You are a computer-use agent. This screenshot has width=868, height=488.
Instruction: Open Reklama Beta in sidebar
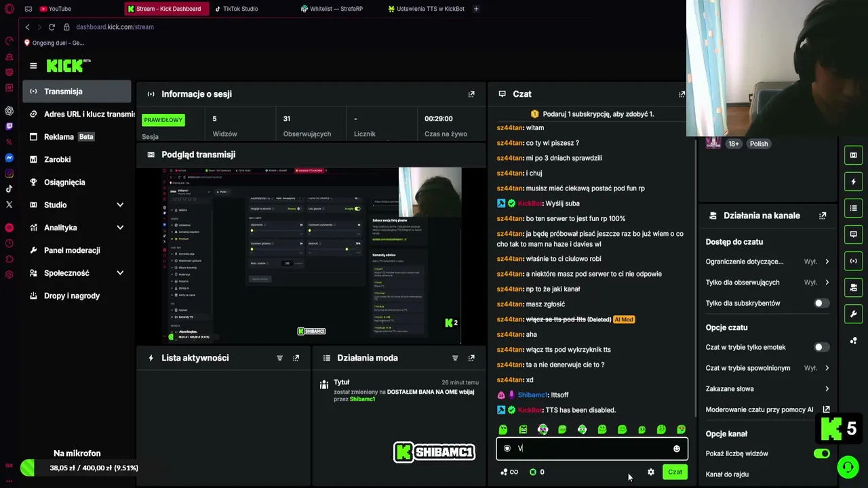77,137
